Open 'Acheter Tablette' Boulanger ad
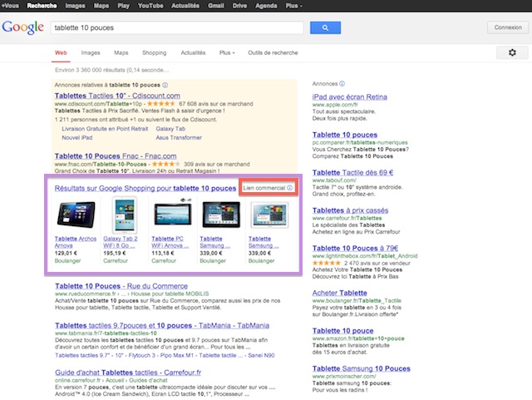This screenshot has height=400, width=532. tap(340, 293)
